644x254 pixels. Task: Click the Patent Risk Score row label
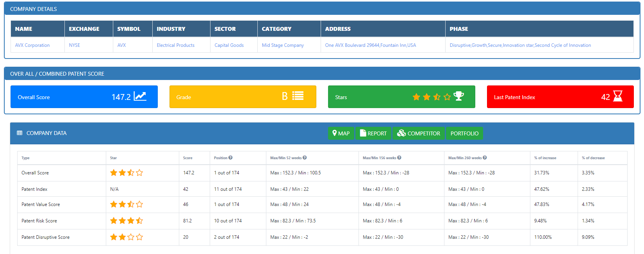[x=39, y=221]
